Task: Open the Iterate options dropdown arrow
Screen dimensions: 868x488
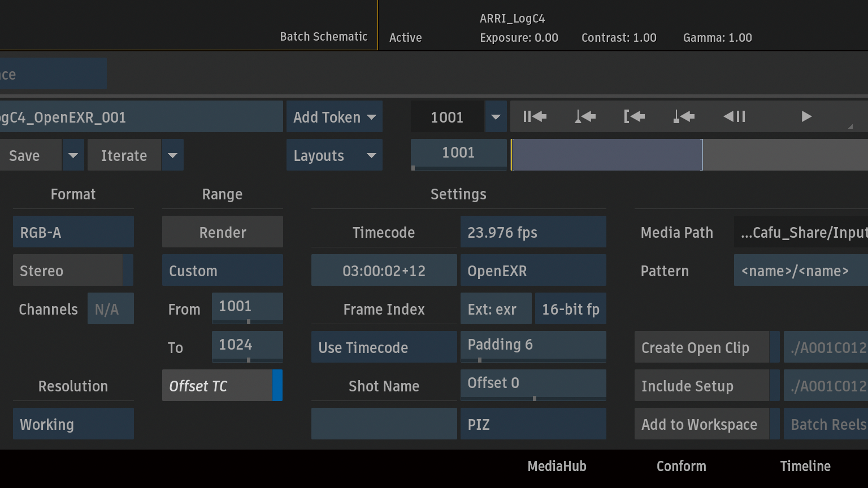Action: pyautogui.click(x=173, y=155)
